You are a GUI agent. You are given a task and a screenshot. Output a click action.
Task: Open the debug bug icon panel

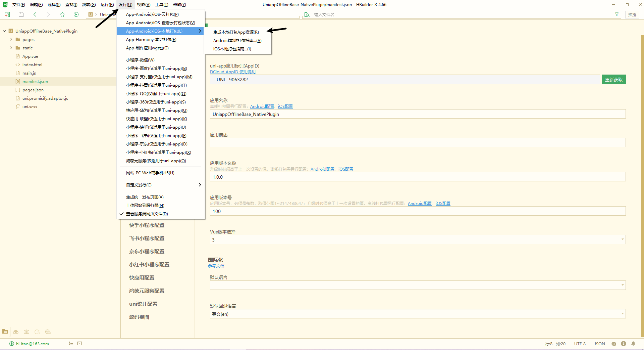(x=26, y=332)
